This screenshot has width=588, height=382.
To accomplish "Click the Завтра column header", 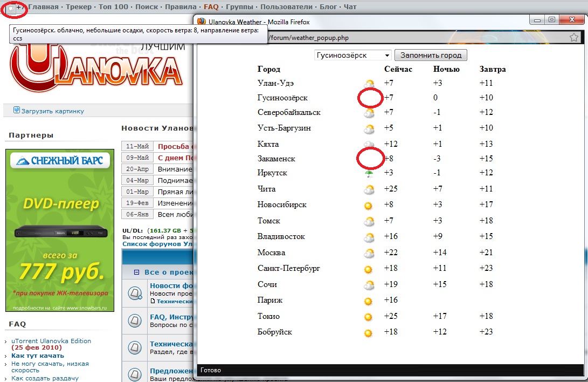I will click(493, 69).
